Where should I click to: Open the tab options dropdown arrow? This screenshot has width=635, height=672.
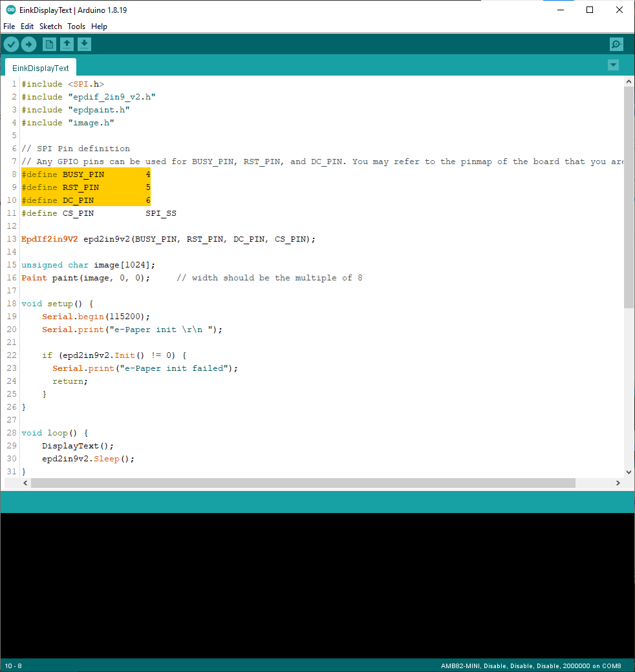click(x=613, y=65)
